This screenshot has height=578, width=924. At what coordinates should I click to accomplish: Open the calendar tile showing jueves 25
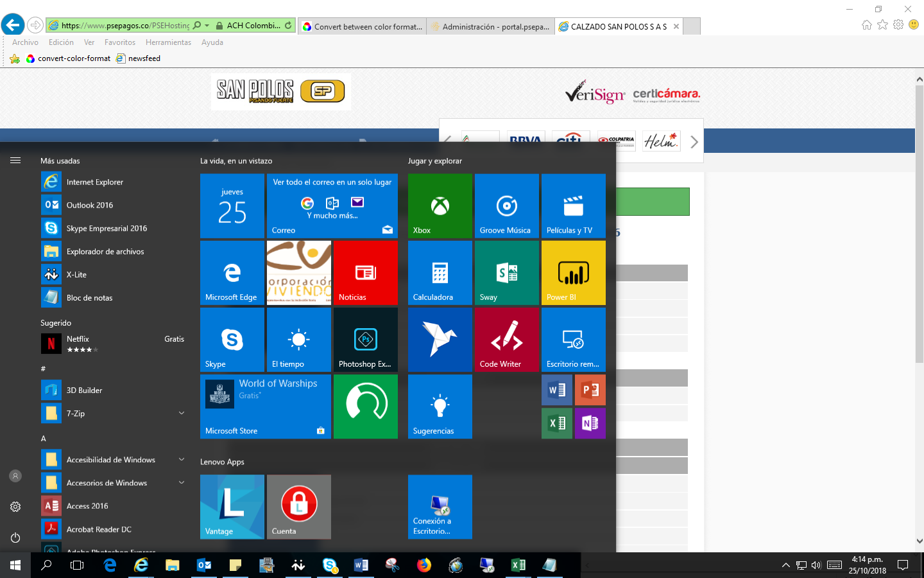(x=232, y=206)
